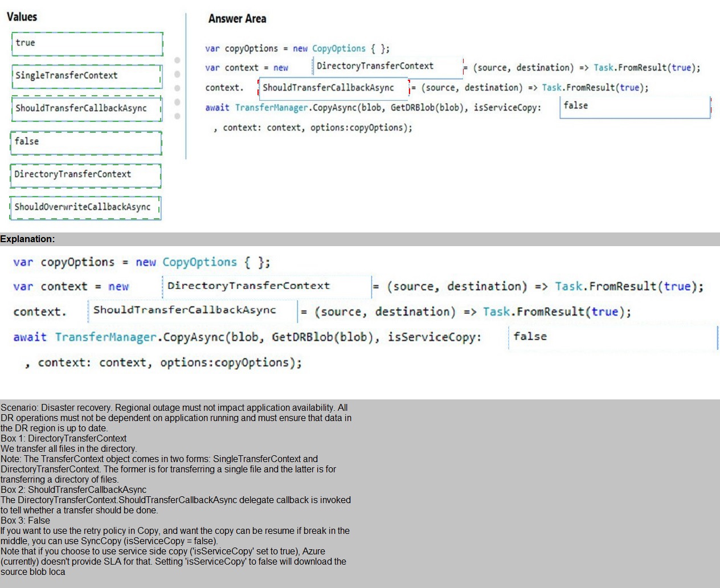Click the "false" box in Explanation code
The width and height of the screenshot is (720, 588).
click(x=612, y=337)
